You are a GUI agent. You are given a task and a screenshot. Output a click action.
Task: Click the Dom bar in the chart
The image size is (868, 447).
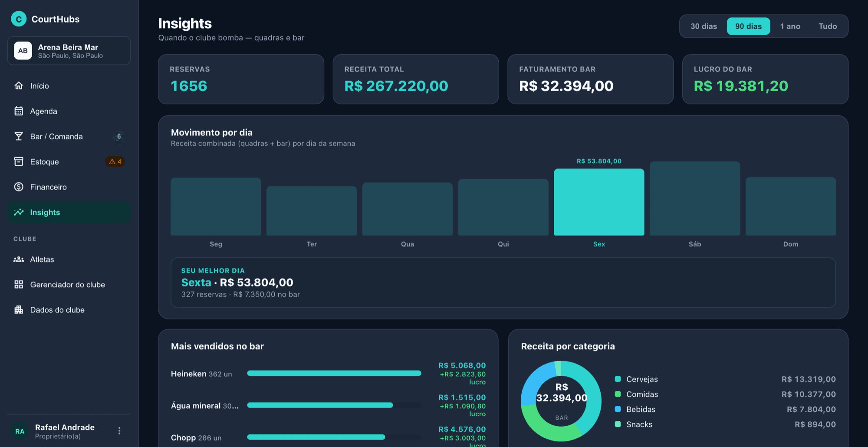tap(791, 207)
